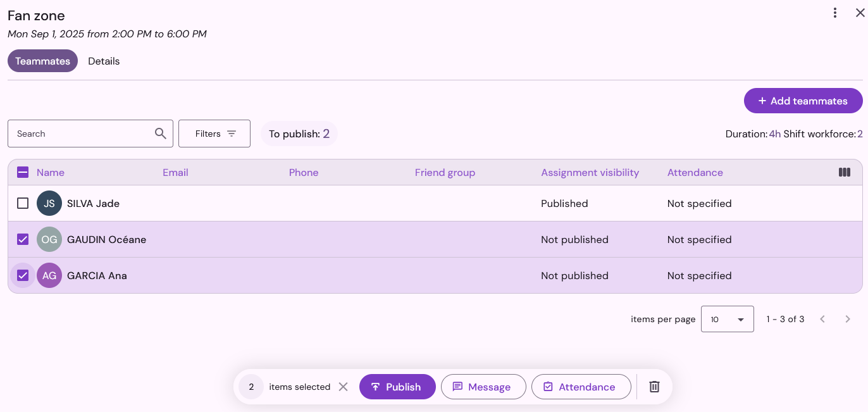
Task: Click GAUDIN Océane's OG avatar
Action: pos(49,239)
